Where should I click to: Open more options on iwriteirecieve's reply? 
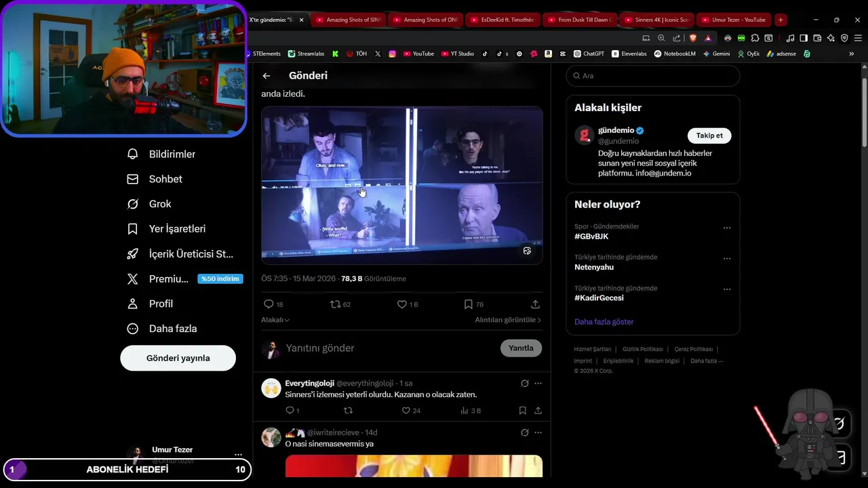(538, 432)
